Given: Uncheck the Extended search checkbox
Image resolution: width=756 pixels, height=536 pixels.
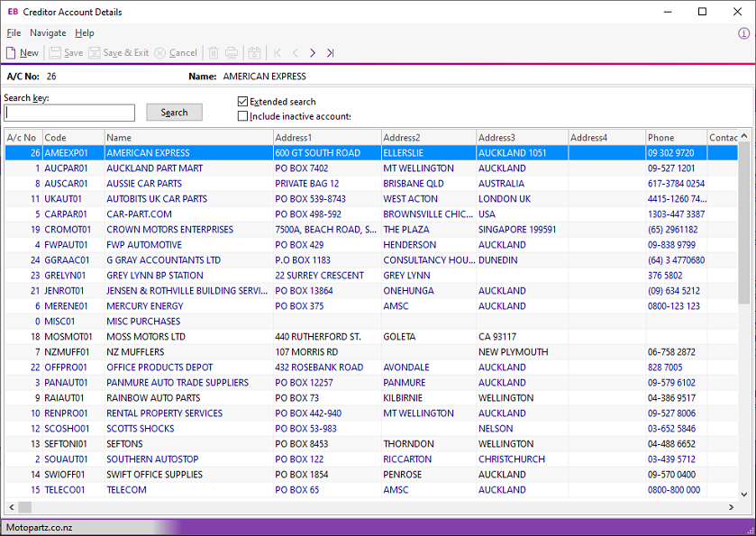Looking at the screenshot, I should 242,101.
